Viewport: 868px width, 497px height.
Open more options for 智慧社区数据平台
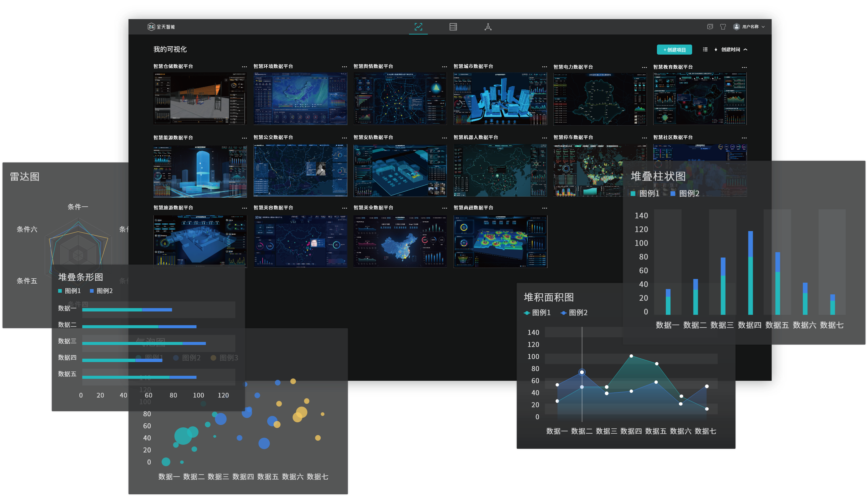click(744, 138)
